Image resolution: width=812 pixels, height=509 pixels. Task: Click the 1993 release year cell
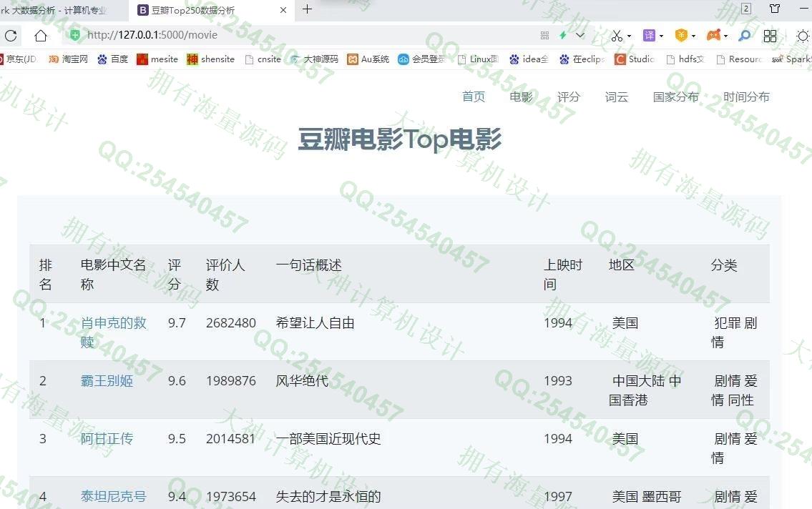(x=558, y=381)
